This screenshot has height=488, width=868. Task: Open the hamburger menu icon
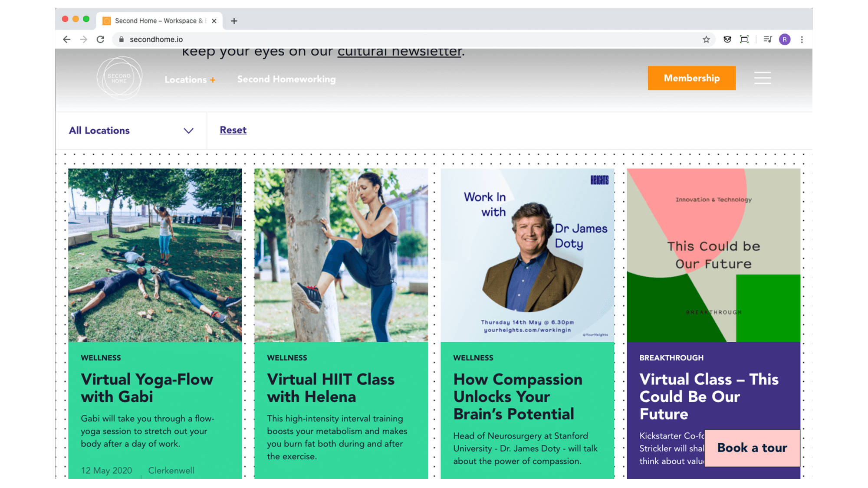(762, 78)
